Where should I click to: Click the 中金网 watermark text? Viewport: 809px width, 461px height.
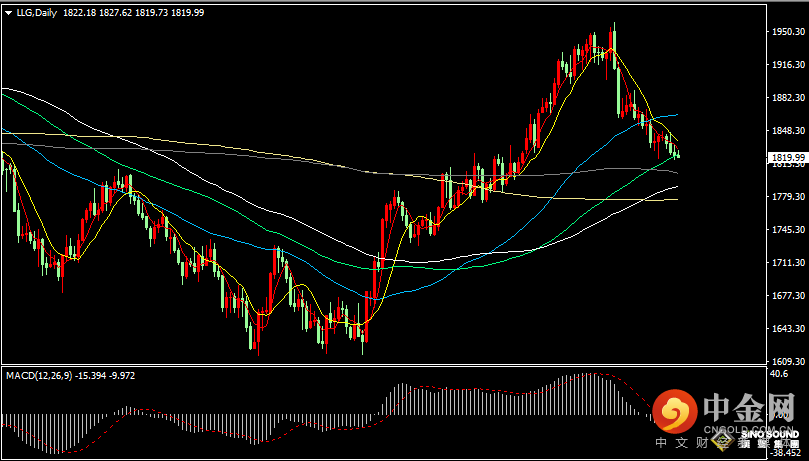[x=750, y=408]
